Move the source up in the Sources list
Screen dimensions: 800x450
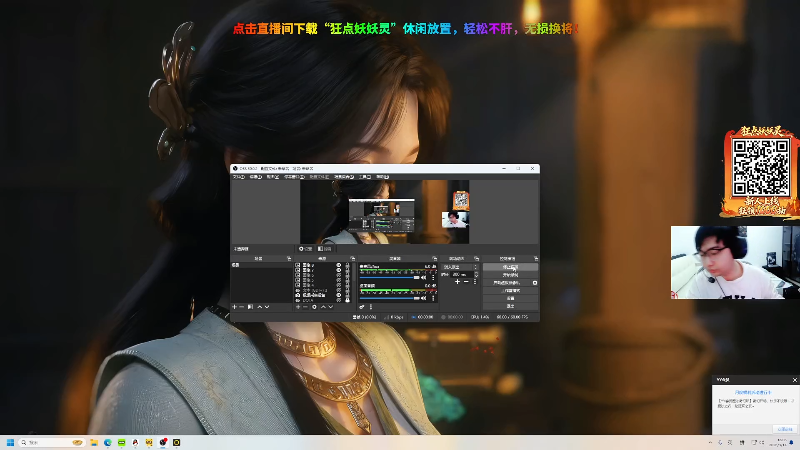point(323,307)
